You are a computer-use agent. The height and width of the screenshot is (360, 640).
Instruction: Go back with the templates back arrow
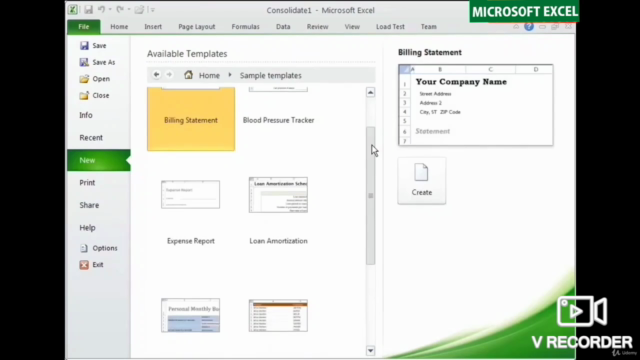(156, 75)
